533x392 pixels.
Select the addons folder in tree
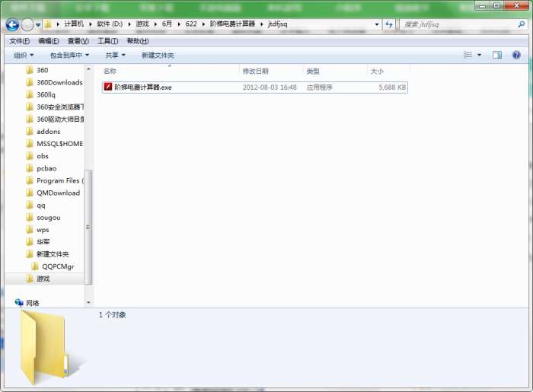tap(48, 132)
